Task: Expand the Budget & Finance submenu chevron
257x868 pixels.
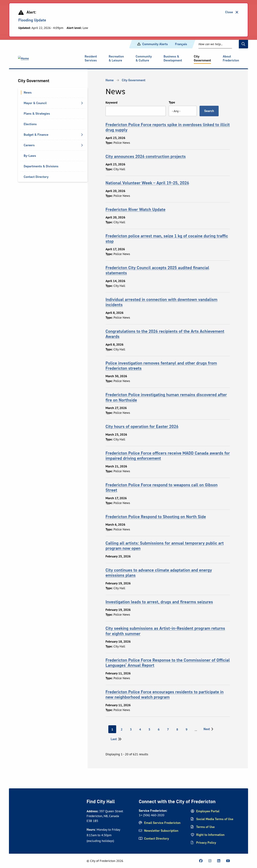Action: point(82,135)
